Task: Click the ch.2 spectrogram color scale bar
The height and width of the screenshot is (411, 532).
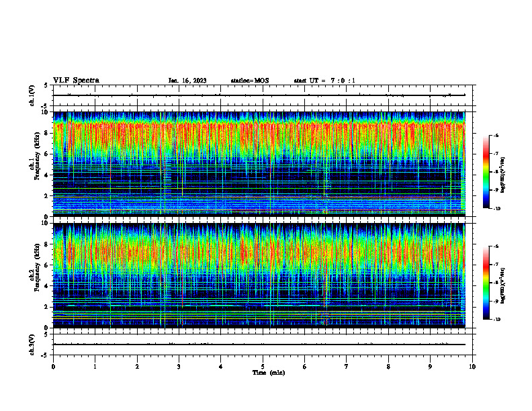Action: click(x=486, y=283)
